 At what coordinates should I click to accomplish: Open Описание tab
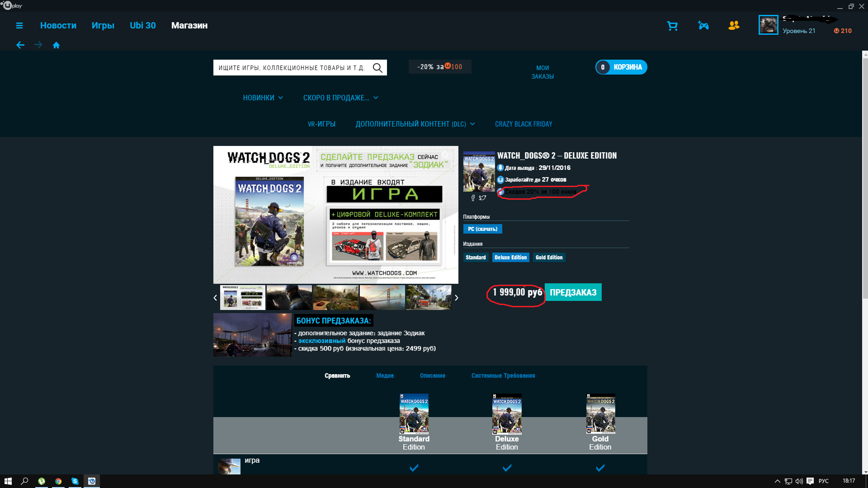(x=432, y=376)
